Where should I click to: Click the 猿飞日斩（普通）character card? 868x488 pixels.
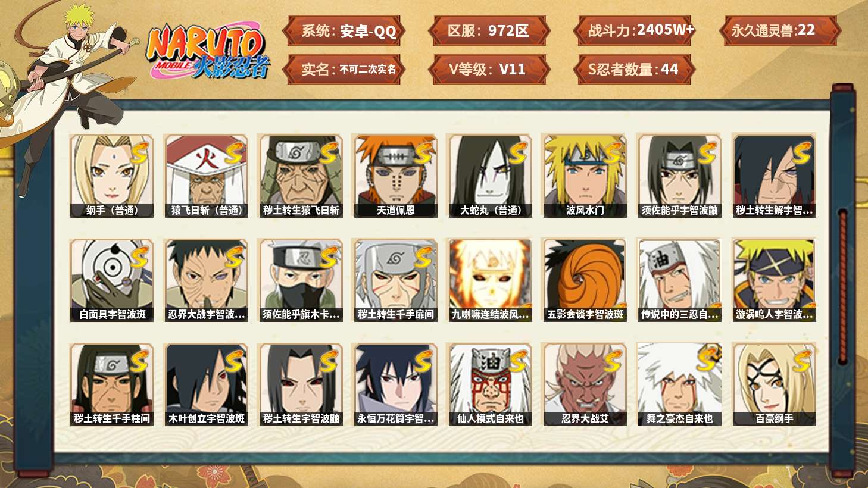206,176
